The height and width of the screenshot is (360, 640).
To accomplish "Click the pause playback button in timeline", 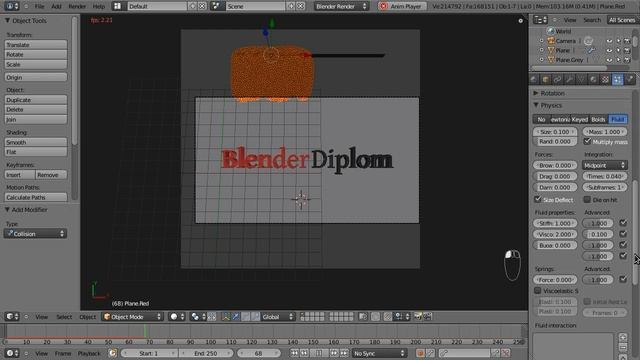I will coord(319,353).
